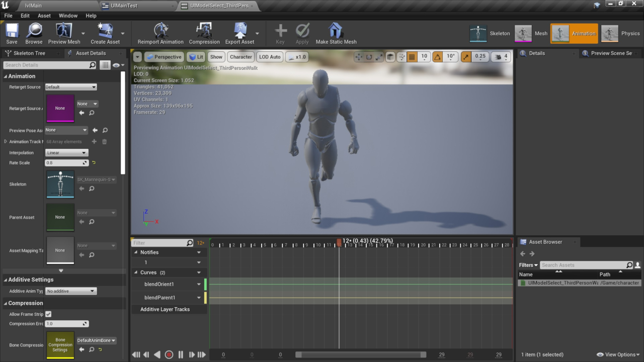
Task: Toggle the Allow Frame Stripping checkbox
Action: tap(48, 314)
